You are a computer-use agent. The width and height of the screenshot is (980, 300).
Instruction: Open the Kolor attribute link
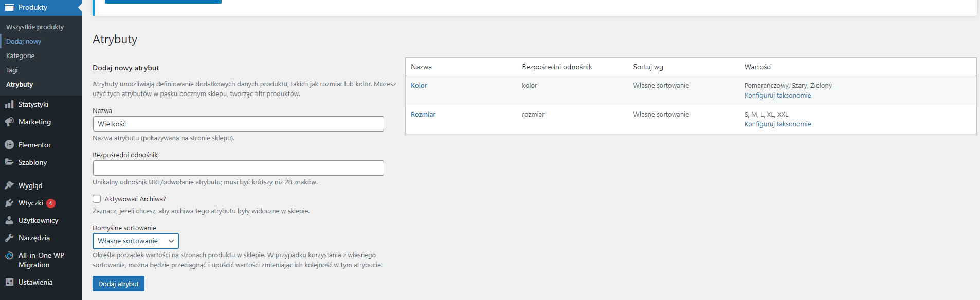pos(419,86)
